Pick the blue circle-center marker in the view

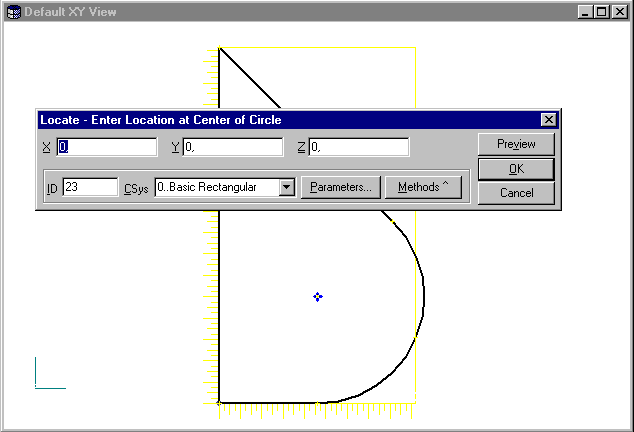pos(318,297)
